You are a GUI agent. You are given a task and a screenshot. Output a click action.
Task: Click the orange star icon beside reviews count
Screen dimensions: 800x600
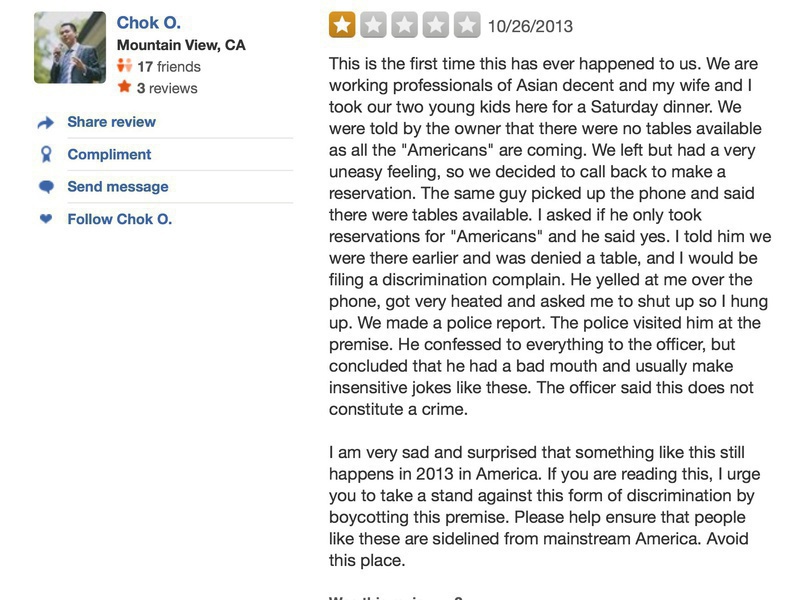[x=125, y=88]
